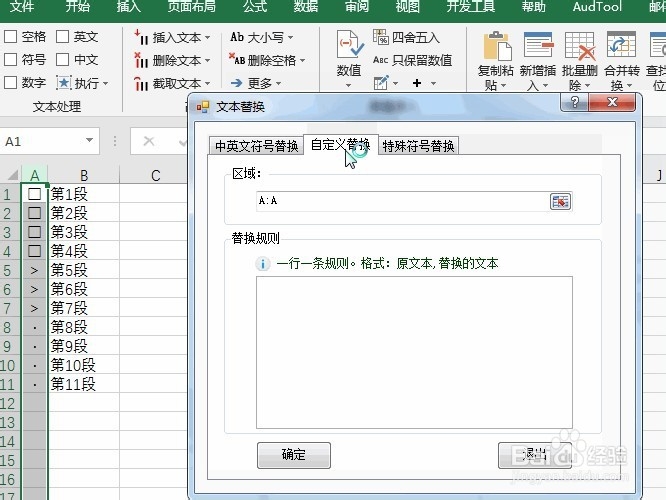
Task: Click the 更多 arrow icon
Action: pyautogui.click(x=237, y=83)
